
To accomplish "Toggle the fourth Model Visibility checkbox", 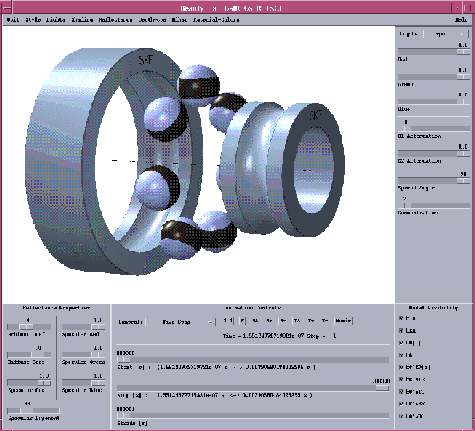I will point(401,355).
